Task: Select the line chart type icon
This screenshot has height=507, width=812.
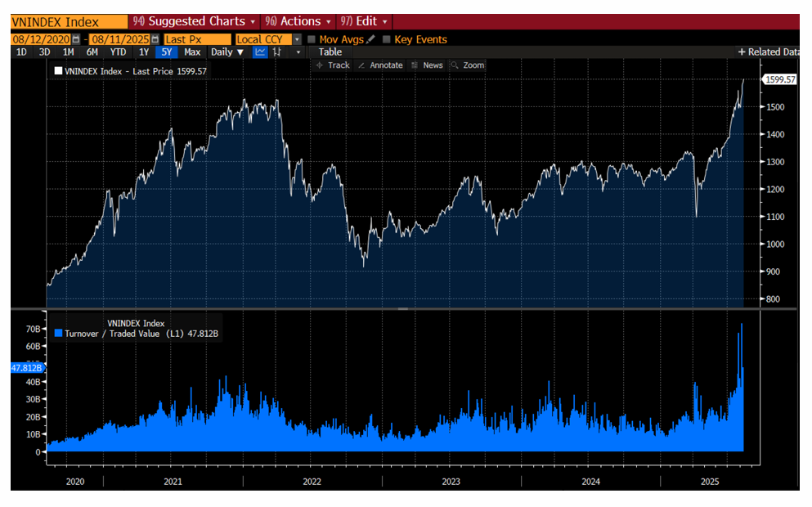Action: (260, 52)
